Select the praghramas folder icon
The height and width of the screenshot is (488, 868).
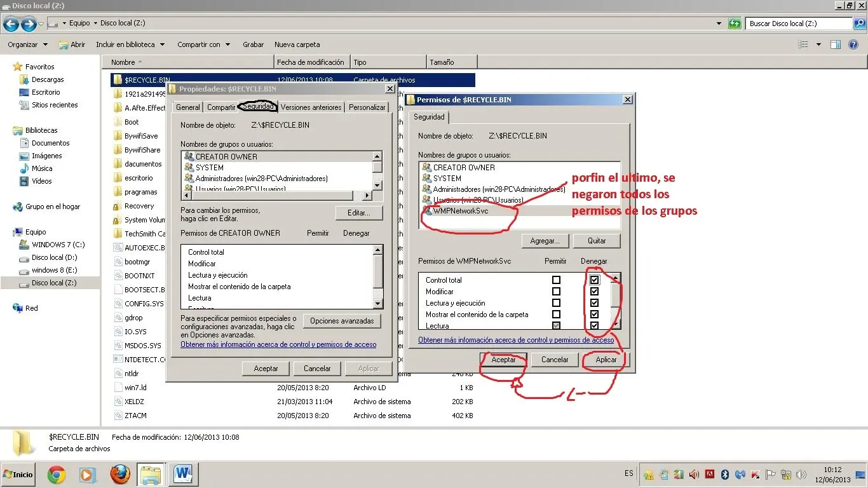[118, 192]
